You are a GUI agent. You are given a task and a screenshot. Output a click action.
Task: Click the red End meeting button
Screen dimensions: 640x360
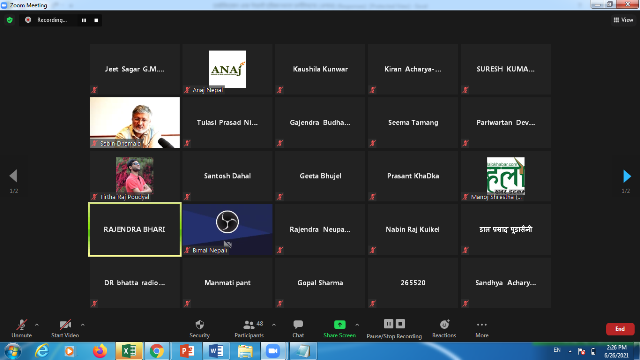(620, 329)
